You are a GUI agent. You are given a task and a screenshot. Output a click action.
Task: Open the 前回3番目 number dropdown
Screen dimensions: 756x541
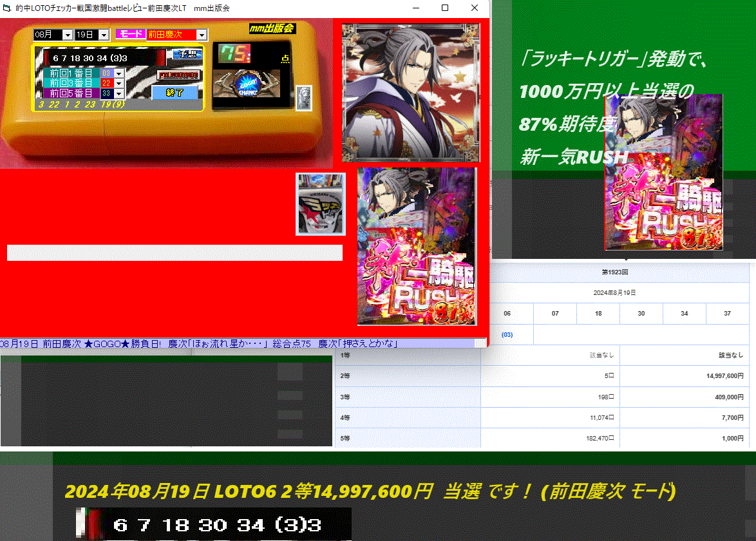[x=118, y=84]
